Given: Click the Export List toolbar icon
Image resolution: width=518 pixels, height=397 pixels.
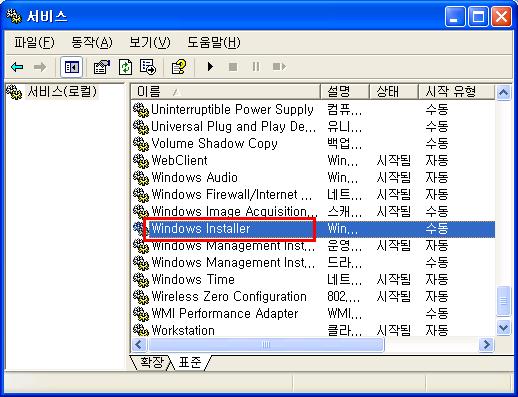Looking at the screenshot, I should point(148,67).
